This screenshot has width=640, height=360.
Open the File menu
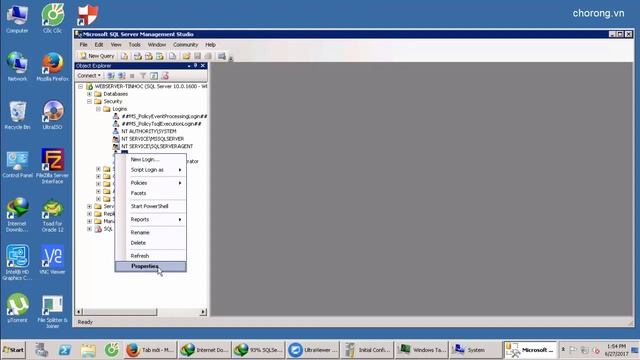coord(83,44)
